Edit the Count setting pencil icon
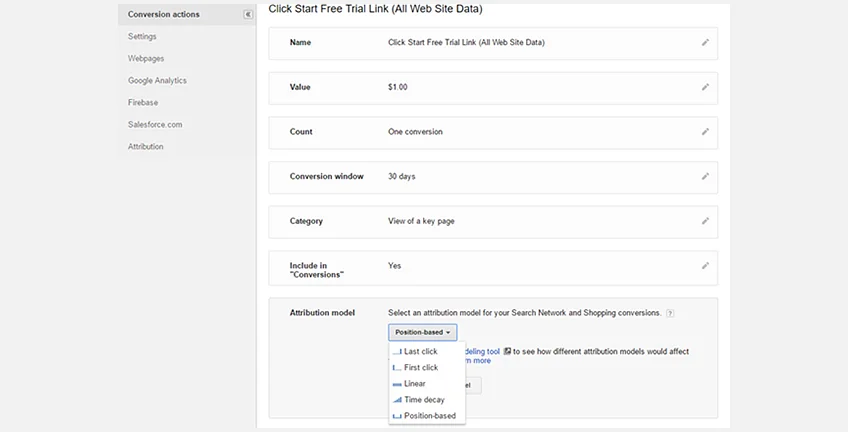The image size is (848, 432). coord(705,131)
